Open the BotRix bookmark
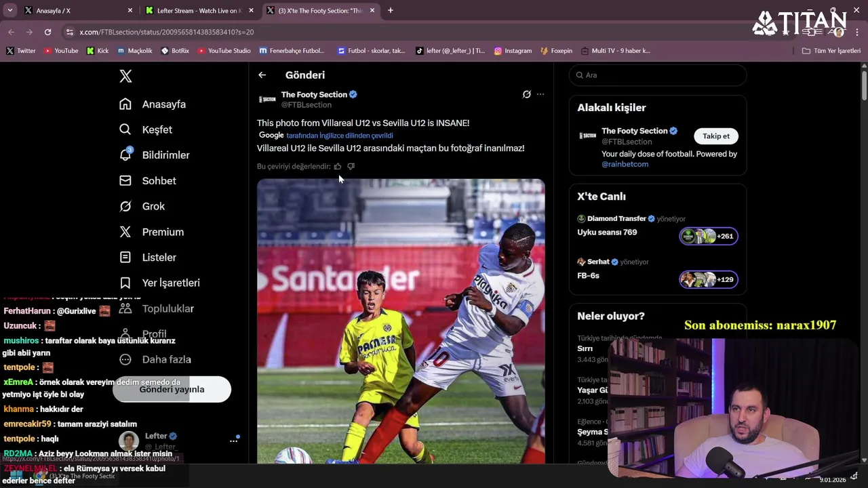This screenshot has height=488, width=868. point(175,51)
